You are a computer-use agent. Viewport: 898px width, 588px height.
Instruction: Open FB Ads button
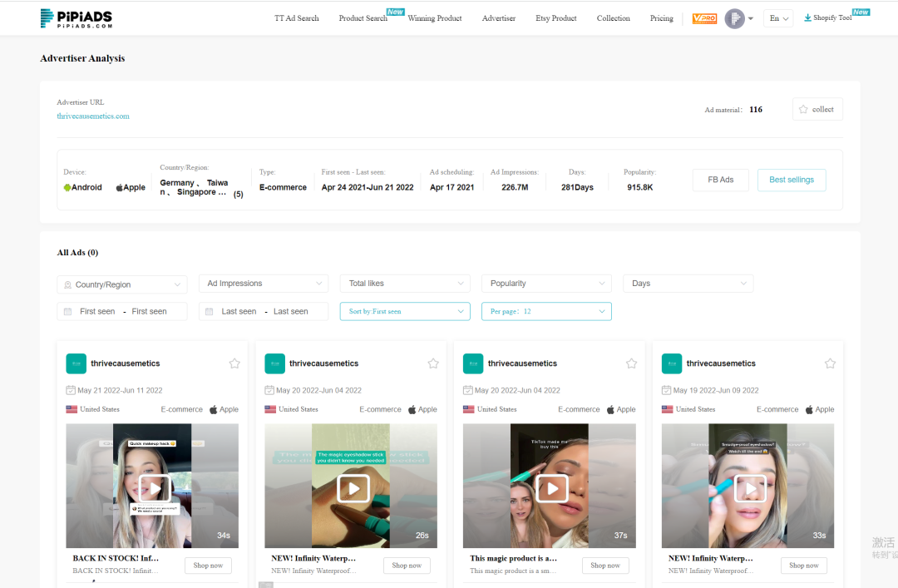(x=720, y=180)
